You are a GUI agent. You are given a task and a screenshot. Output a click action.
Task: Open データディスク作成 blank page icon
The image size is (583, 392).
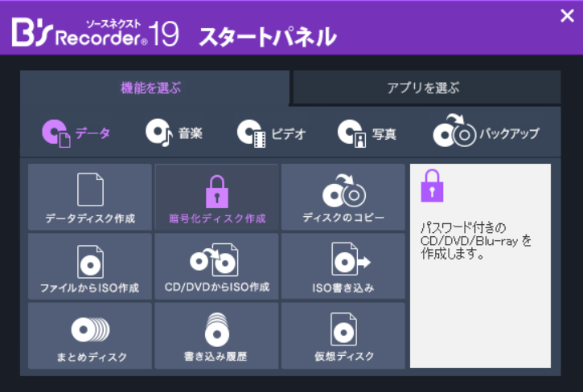(x=90, y=189)
